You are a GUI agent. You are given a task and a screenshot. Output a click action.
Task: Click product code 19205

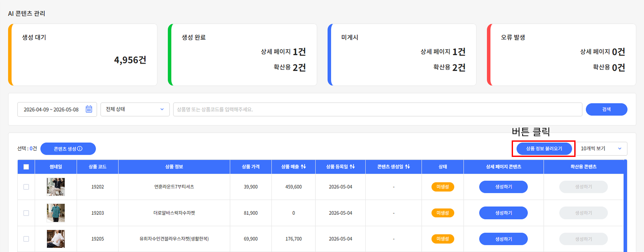pos(98,239)
